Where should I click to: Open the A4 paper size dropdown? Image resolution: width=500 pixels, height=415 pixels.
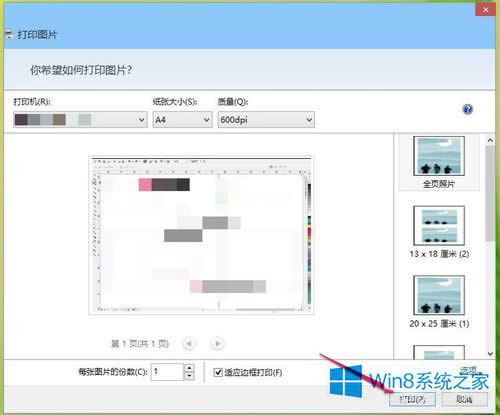click(182, 120)
